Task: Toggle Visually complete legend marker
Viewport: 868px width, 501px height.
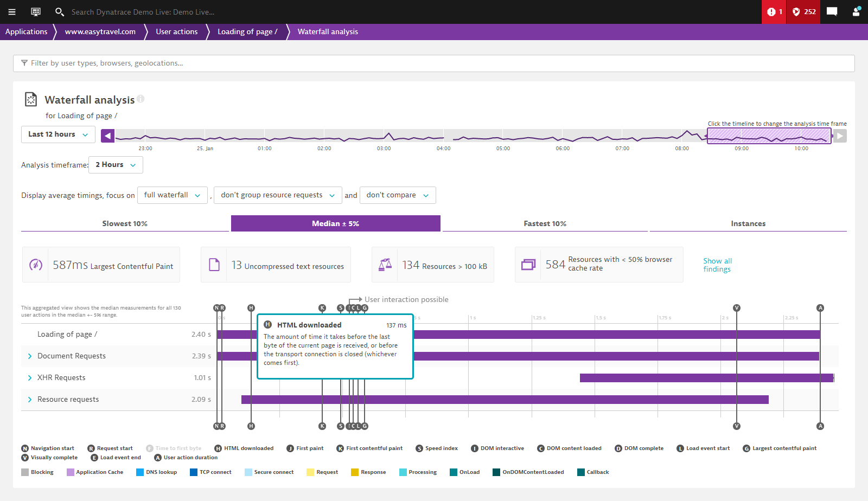Action: pos(49,458)
